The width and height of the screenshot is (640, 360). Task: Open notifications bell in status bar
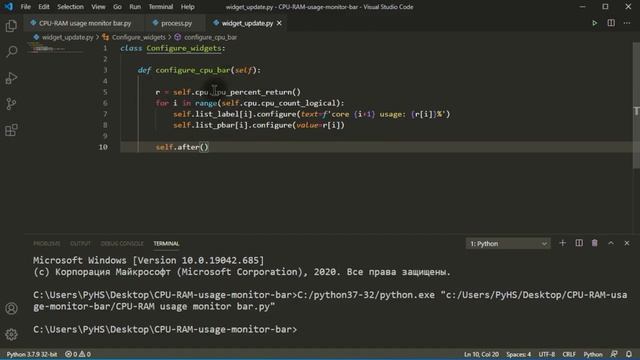(629, 354)
